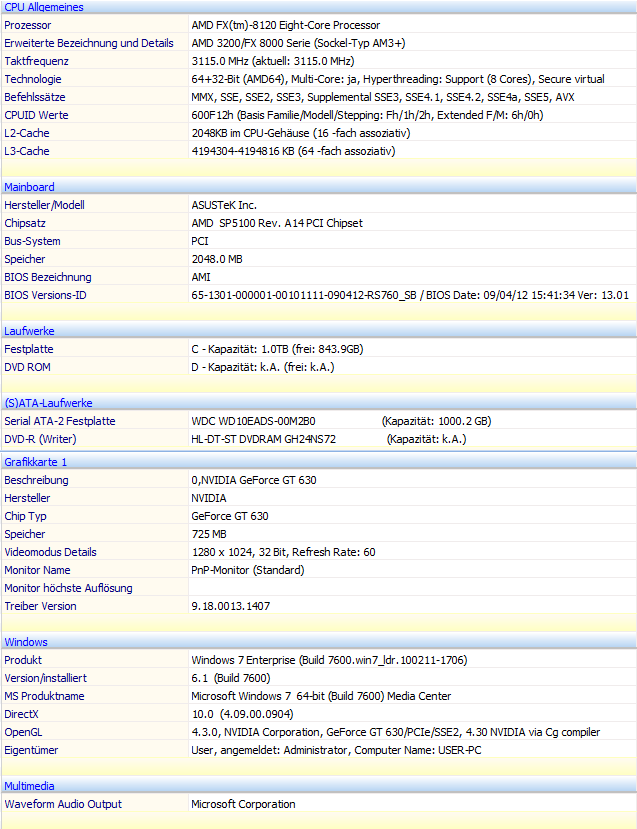Click the 'Mainboard' section header

[30, 187]
